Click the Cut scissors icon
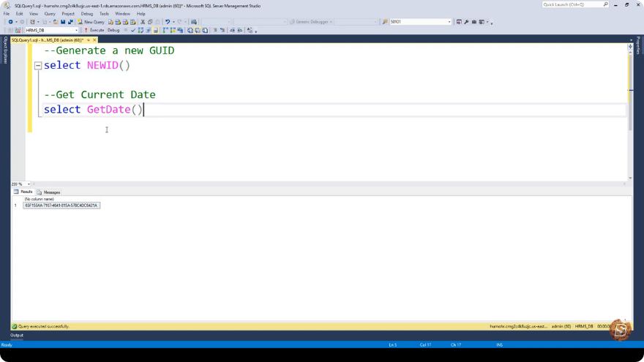Image resolution: width=644 pixels, height=362 pixels. (143, 22)
